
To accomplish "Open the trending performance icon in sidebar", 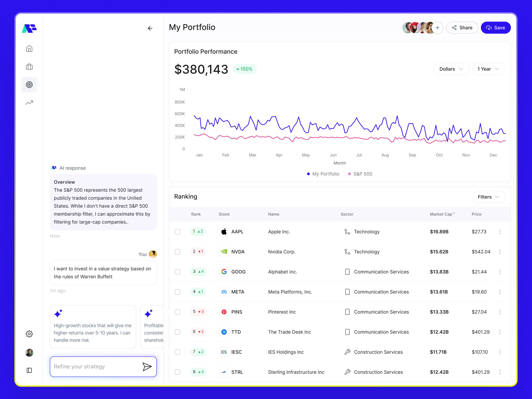I will coord(29,102).
